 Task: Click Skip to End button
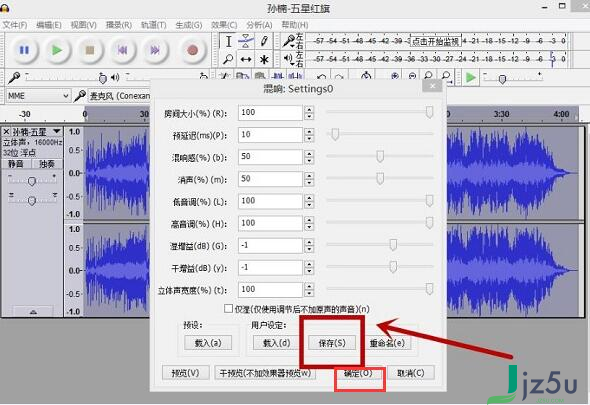click(x=155, y=50)
